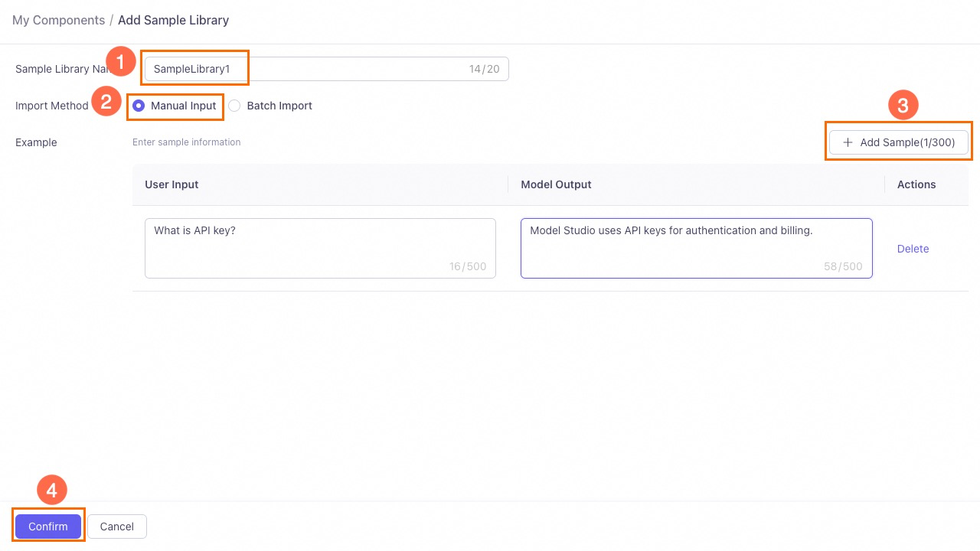Click the Model Output column header

[556, 184]
